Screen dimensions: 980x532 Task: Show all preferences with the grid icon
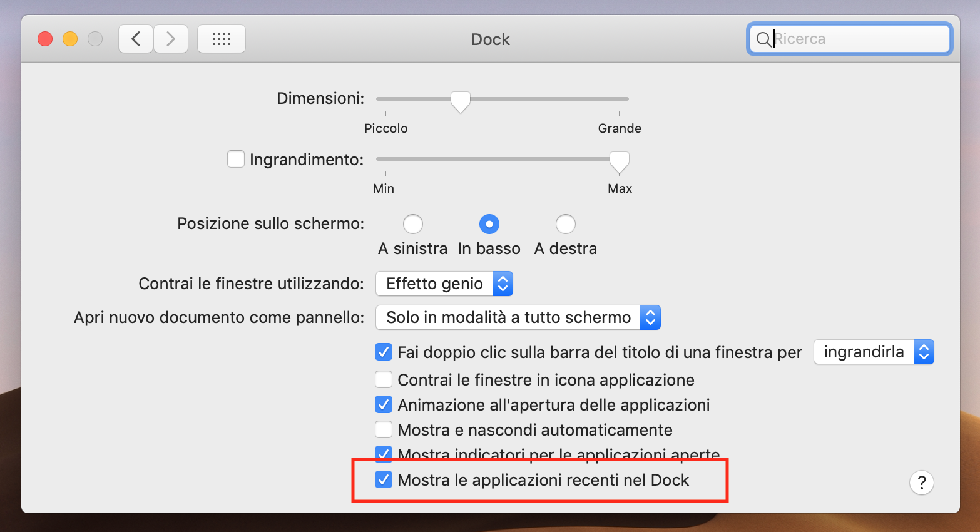click(x=222, y=39)
